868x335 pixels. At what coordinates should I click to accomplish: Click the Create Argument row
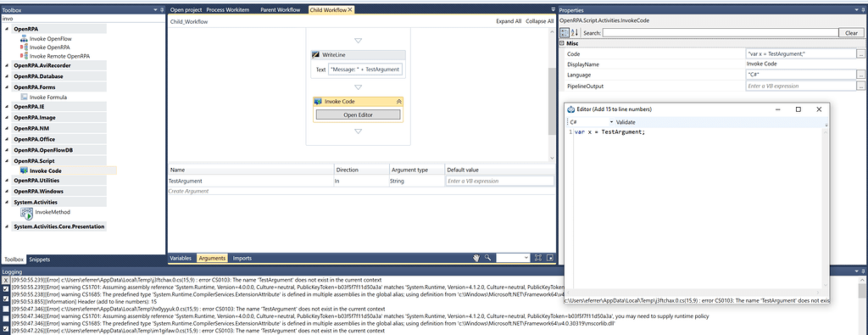click(361, 191)
